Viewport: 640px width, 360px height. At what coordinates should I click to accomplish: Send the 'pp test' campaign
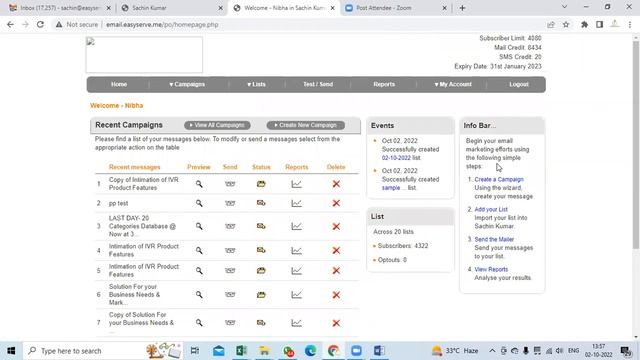click(230, 203)
